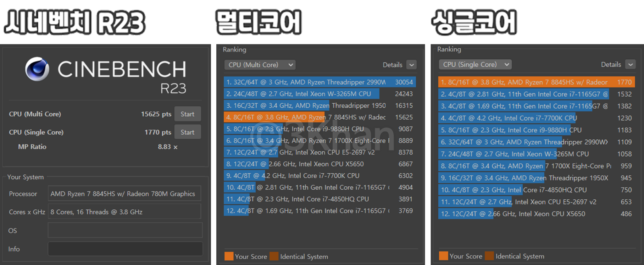This screenshot has height=265, width=644.
Task: Select Threadripper 1950X row scoring 945
Action: tap(536, 178)
